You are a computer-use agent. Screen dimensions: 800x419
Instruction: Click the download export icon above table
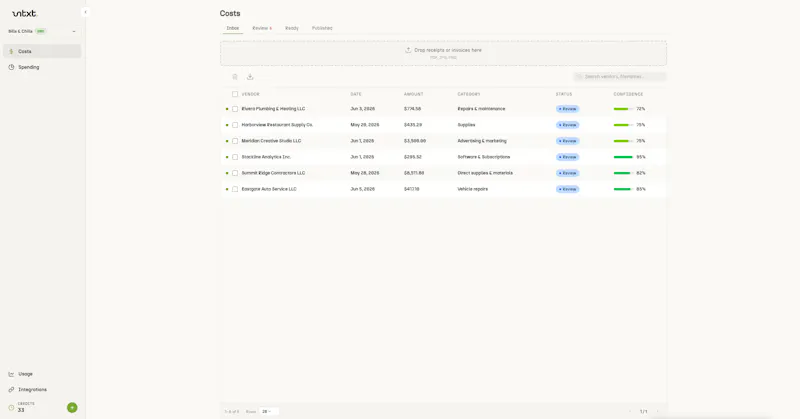coord(250,77)
